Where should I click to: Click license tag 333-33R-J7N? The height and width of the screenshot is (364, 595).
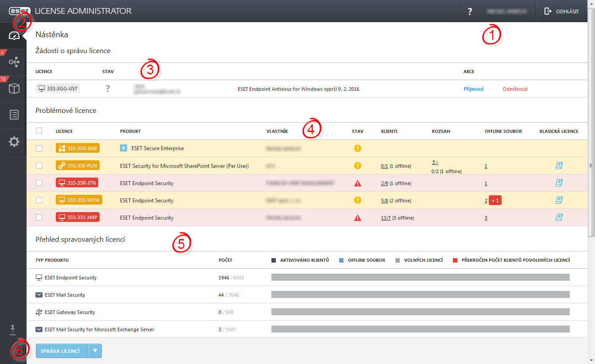click(x=77, y=183)
